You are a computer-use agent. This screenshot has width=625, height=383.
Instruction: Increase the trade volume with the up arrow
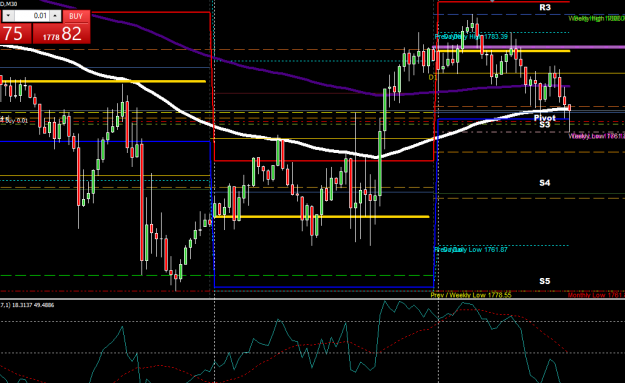pyautogui.click(x=55, y=16)
